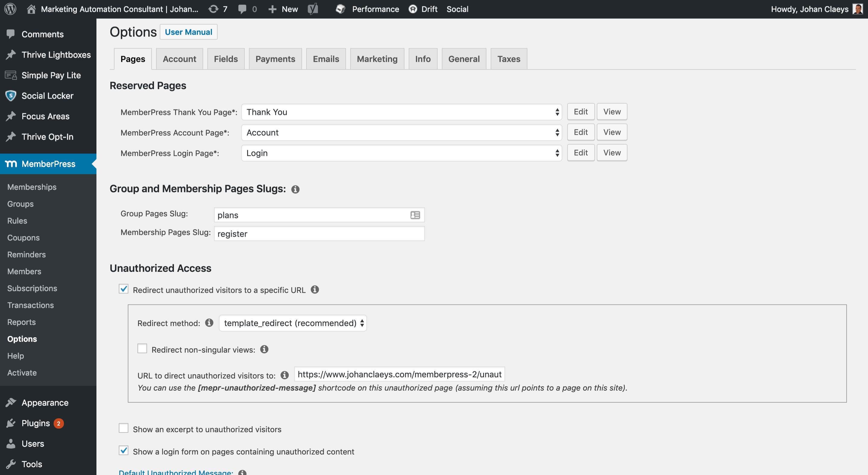Open MemberPress Thank You Page selector
The image size is (868, 475).
pos(401,112)
